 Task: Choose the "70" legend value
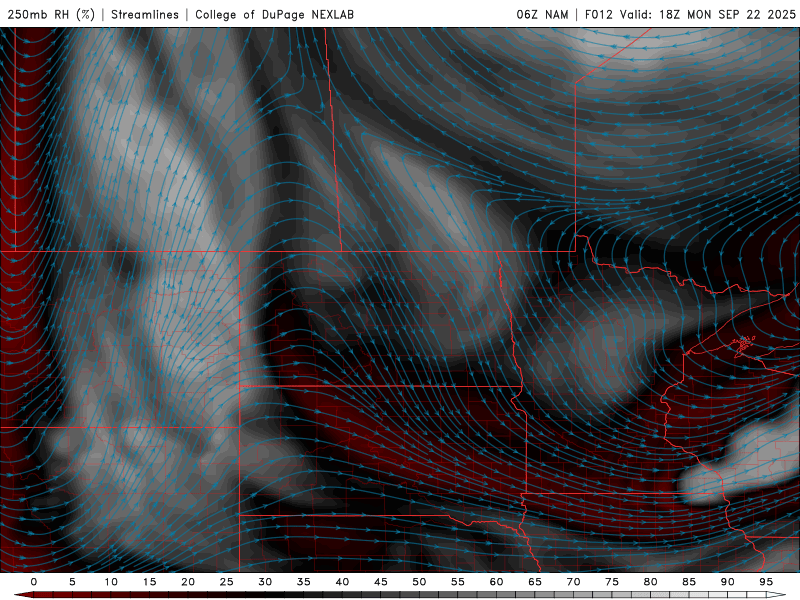pos(573,582)
